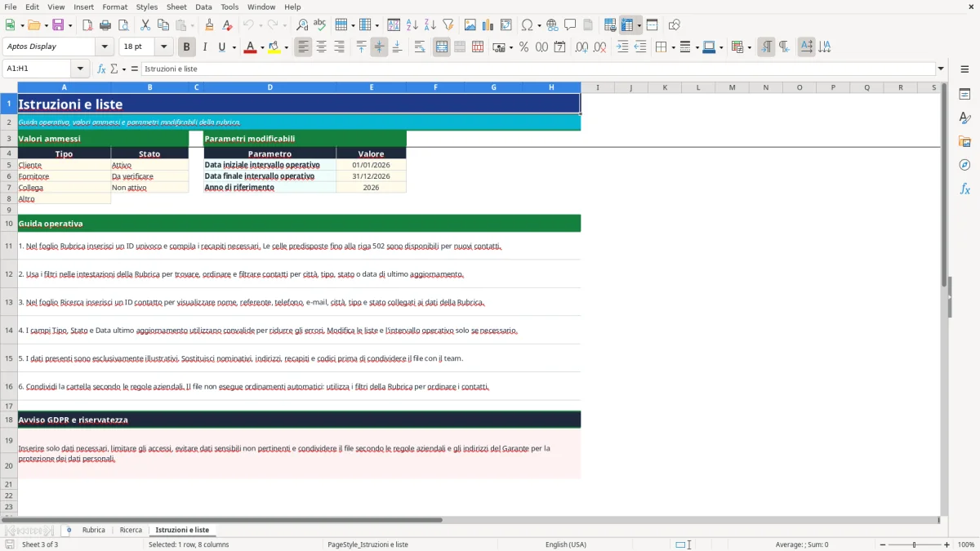This screenshot has width=980, height=551.
Task: Open the Select Function sigma dropdown
Action: (x=122, y=69)
